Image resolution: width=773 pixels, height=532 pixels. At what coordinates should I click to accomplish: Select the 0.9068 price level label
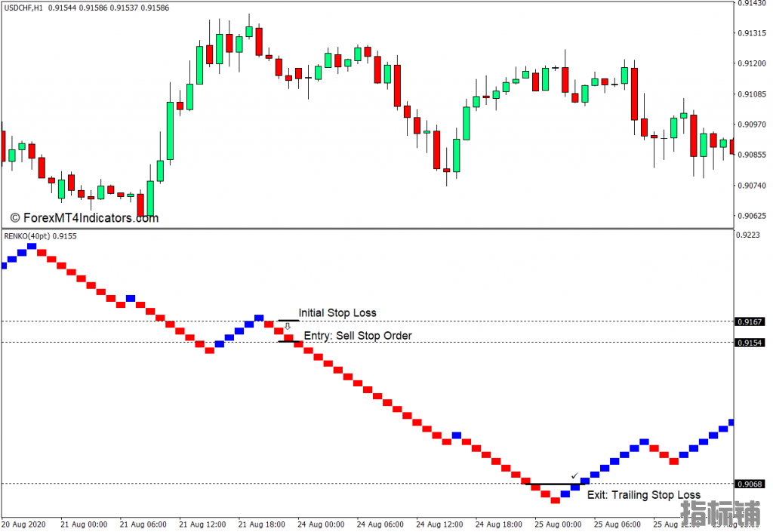[x=750, y=484]
